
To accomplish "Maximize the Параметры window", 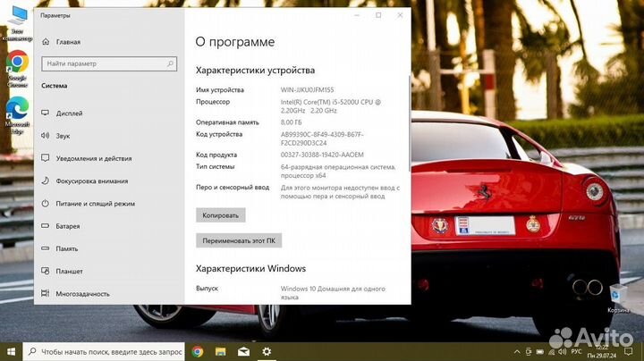I will tap(378, 15).
